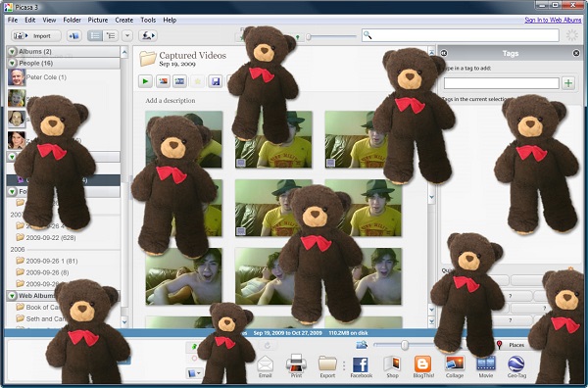The width and height of the screenshot is (588, 388).
Task: Collapse the People (16) section
Action: click(13, 63)
